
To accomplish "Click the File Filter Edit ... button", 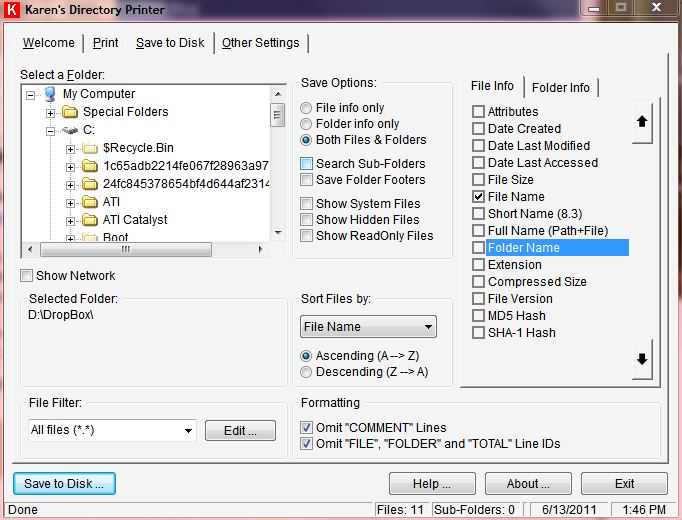I will pyautogui.click(x=240, y=431).
